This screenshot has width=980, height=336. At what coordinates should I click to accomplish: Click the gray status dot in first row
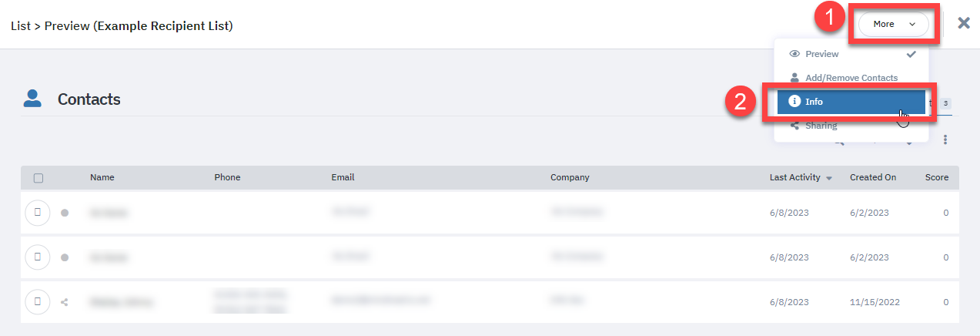[x=65, y=213]
